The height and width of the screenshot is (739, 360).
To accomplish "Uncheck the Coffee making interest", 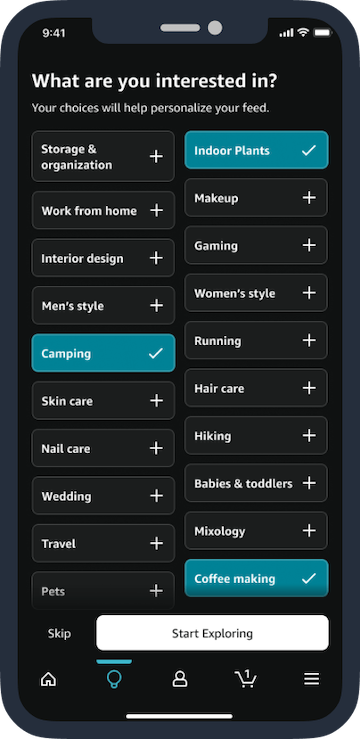I will coord(256,578).
